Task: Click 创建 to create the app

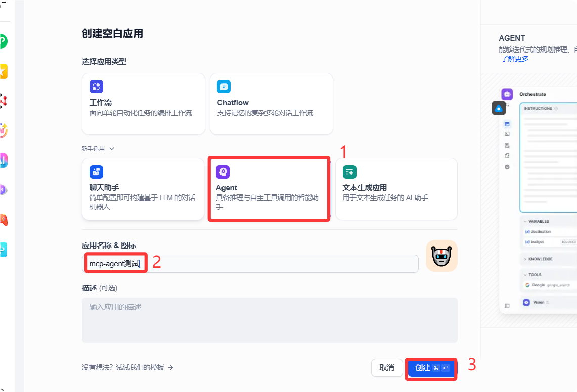Action: (x=430, y=368)
